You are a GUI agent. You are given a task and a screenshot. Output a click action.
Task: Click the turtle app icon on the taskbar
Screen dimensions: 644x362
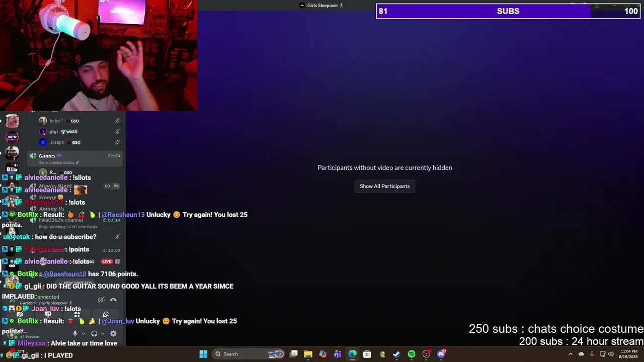(382, 354)
